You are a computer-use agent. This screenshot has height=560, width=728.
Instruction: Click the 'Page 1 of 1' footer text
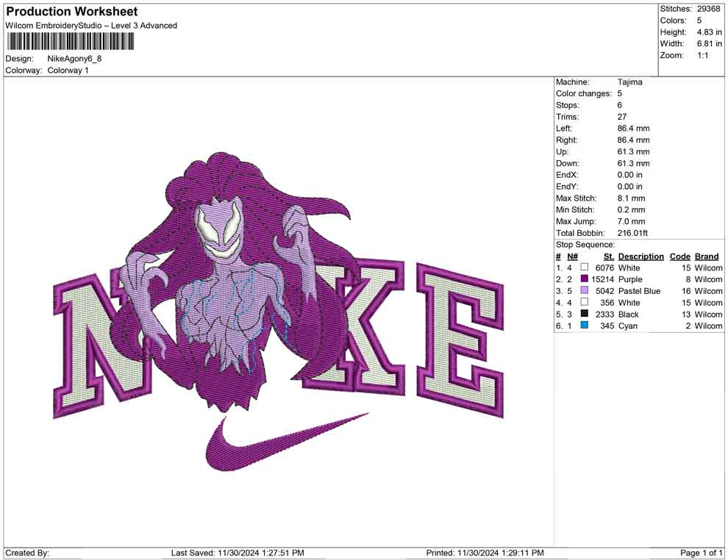tap(701, 553)
